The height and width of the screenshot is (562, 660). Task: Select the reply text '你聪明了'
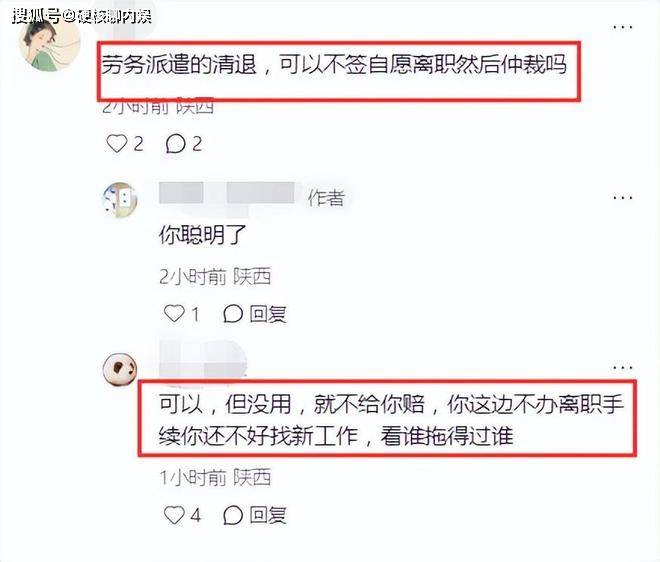202,234
